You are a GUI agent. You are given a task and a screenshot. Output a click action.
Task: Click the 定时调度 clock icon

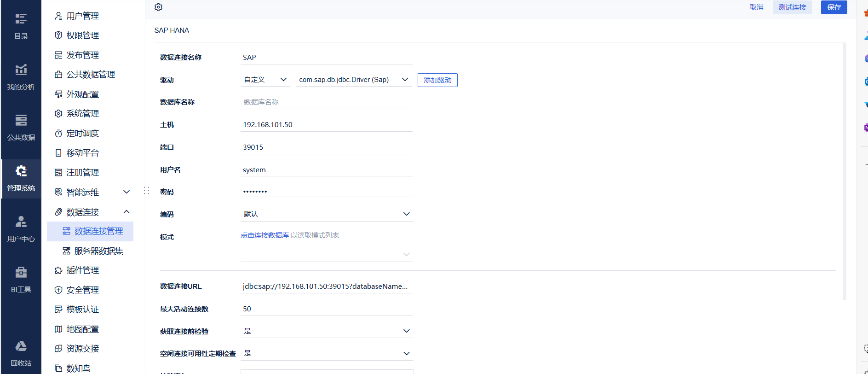[x=58, y=134]
